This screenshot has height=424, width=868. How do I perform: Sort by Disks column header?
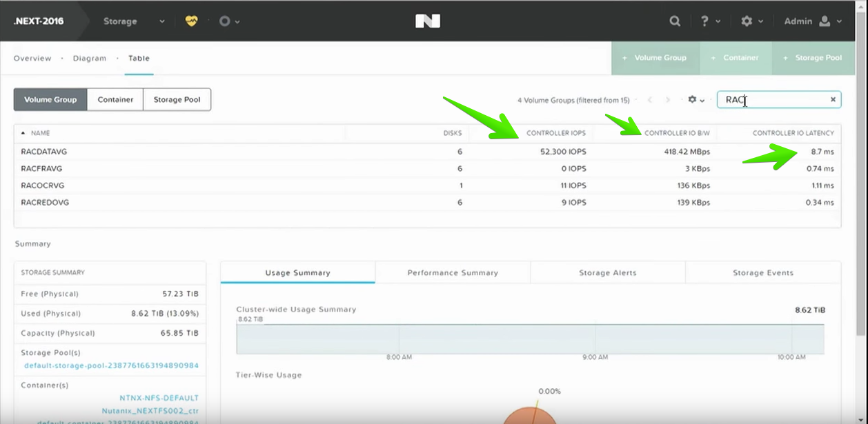tap(453, 133)
